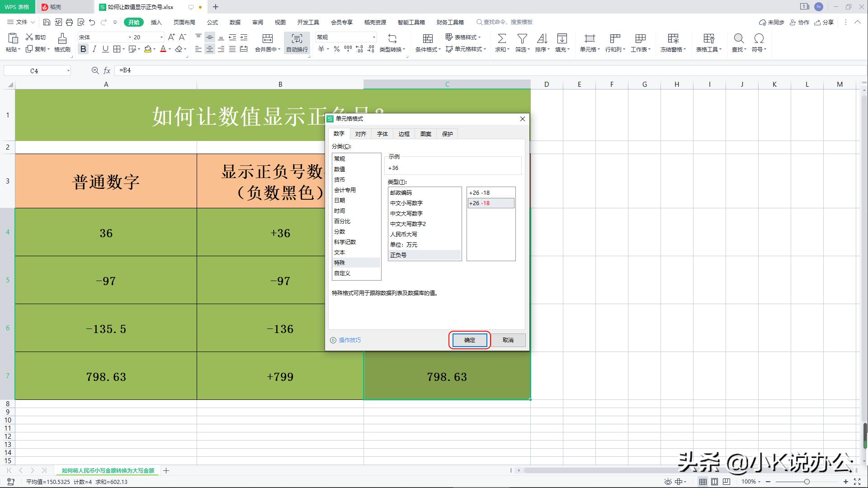Image resolution: width=868 pixels, height=488 pixels.
Task: Toggle bold formatting
Action: (x=83, y=50)
